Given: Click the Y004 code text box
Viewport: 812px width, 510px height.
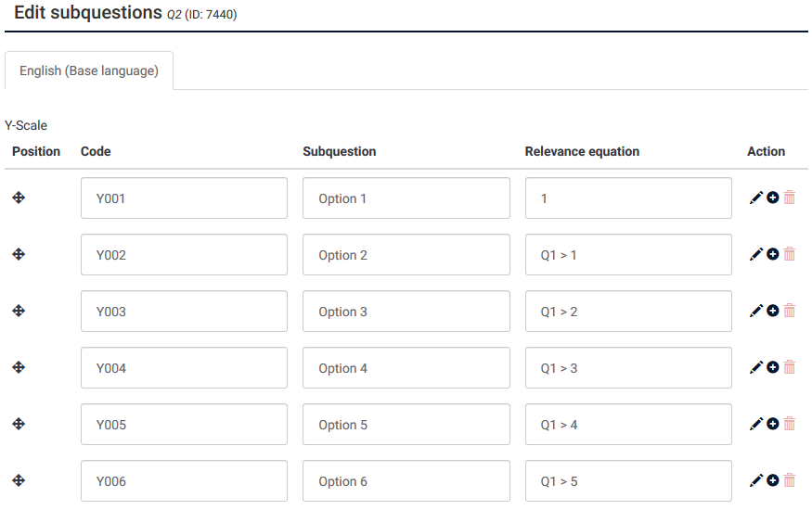Looking at the screenshot, I should (x=184, y=368).
